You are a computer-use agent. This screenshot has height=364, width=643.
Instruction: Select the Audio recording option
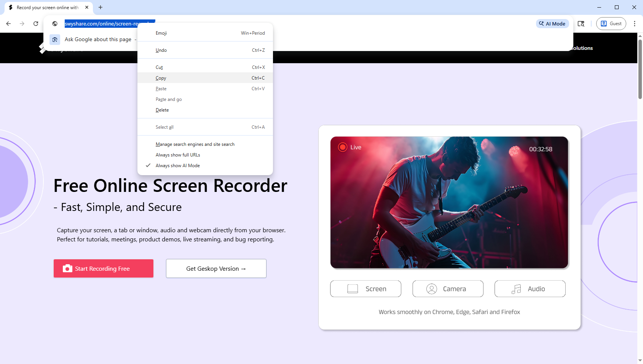530,289
